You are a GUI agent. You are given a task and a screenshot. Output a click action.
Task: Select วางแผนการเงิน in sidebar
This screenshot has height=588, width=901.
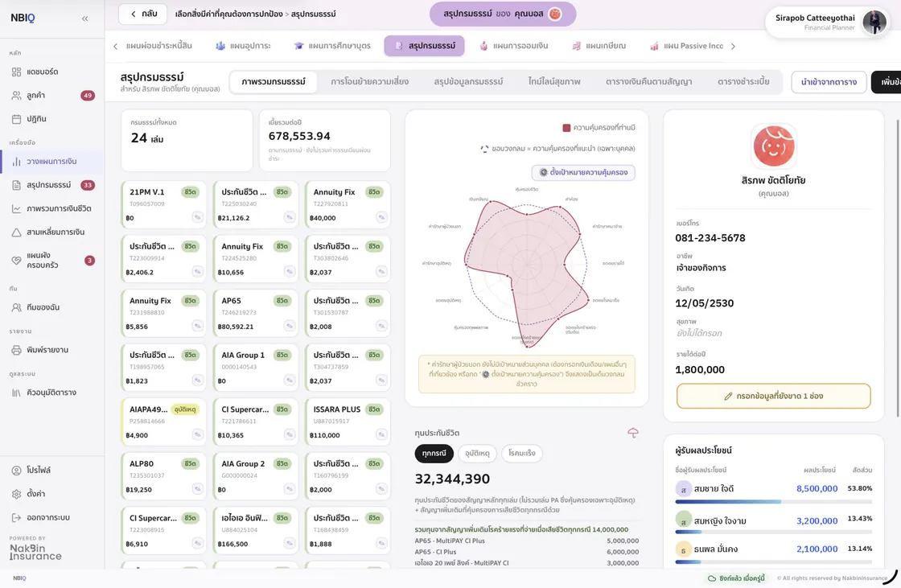[x=51, y=162]
